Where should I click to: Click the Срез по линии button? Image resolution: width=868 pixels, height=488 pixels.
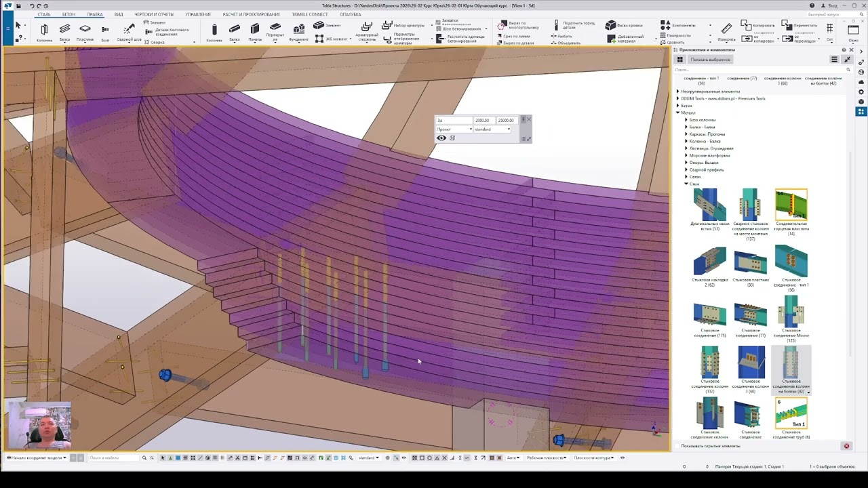[513, 36]
